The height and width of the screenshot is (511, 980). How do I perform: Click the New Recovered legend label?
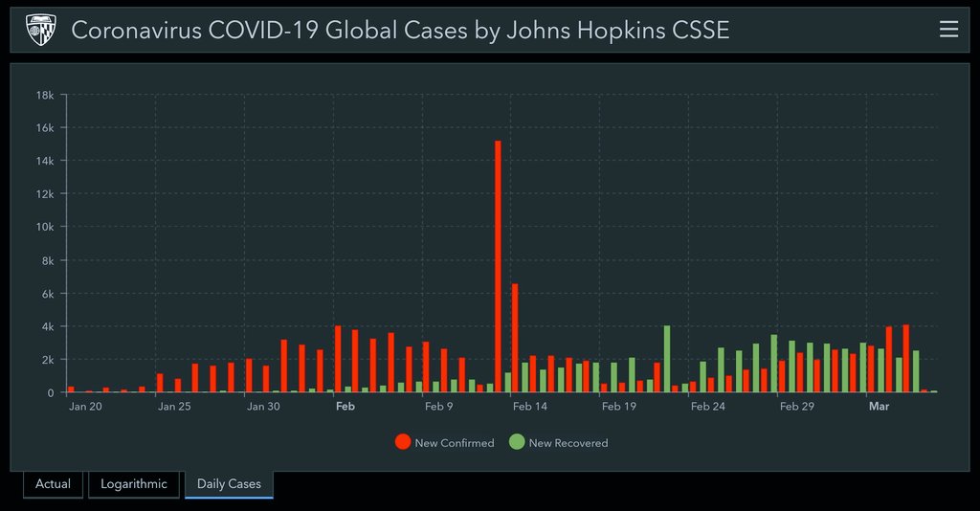coord(568,443)
